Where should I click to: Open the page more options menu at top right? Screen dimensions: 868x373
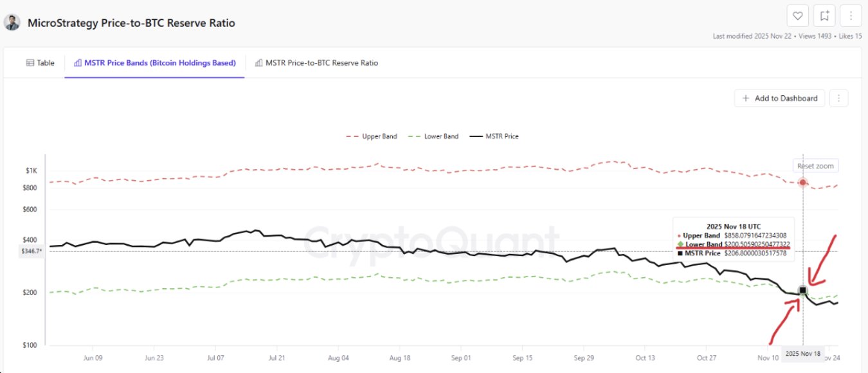tap(851, 16)
